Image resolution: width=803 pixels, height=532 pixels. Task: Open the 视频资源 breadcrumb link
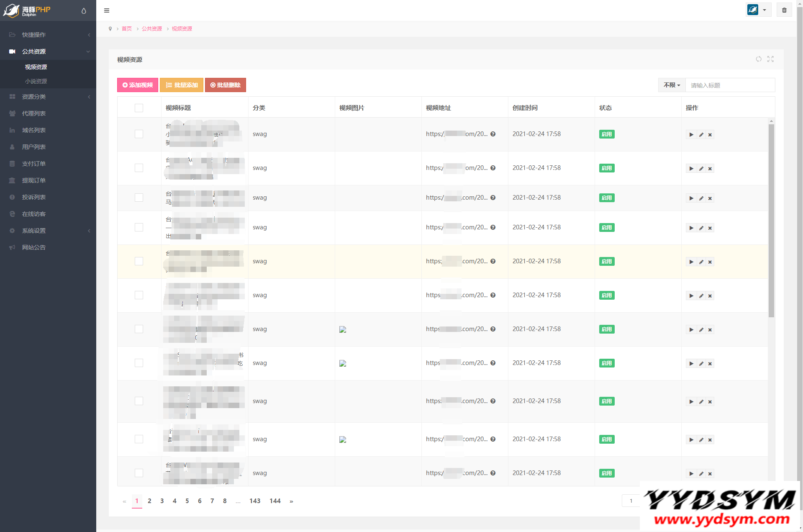click(182, 29)
